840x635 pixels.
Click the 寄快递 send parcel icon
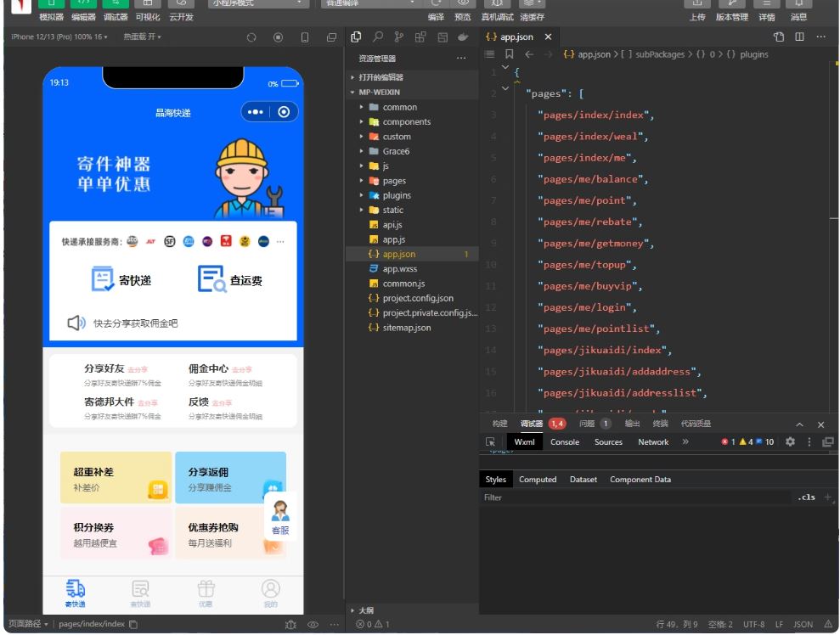(x=103, y=279)
